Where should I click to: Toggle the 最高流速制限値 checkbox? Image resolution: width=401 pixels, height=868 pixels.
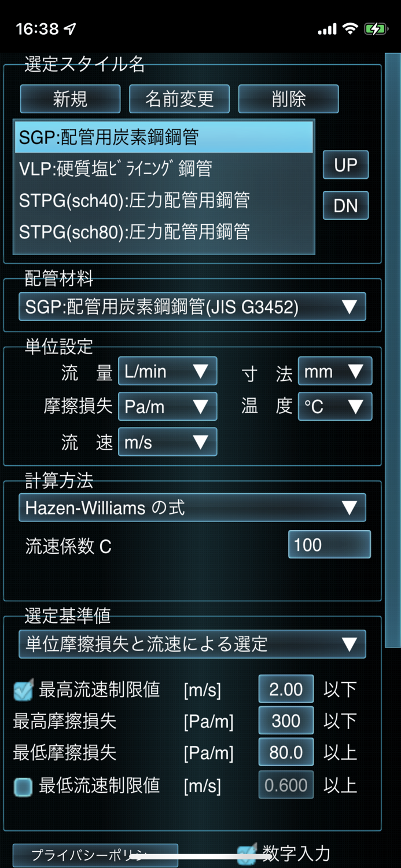pyautogui.click(x=23, y=690)
